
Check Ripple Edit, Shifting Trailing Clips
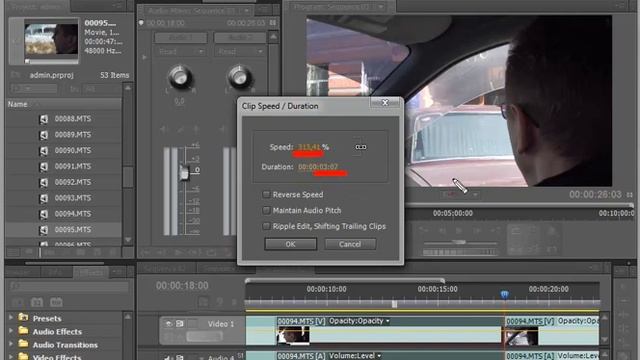click(266, 226)
